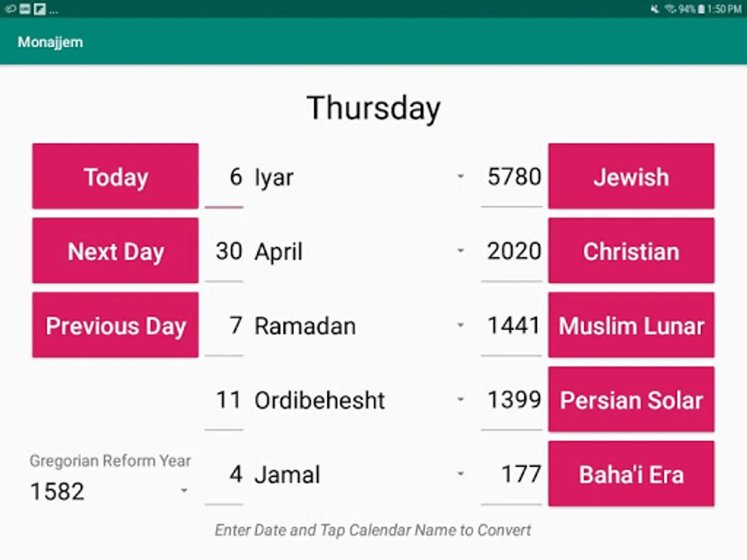Convert using the Jewish calendar button
This screenshot has width=747, height=560.
pyautogui.click(x=631, y=177)
